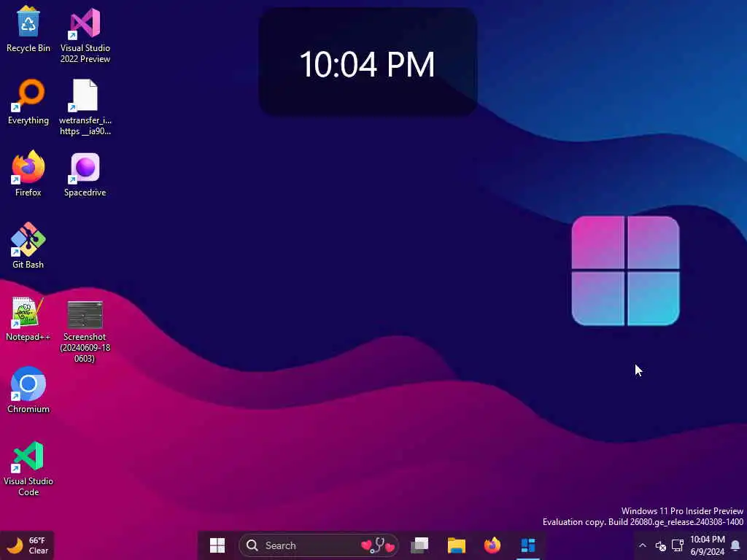Open the Windows Start menu
This screenshot has width=747, height=560.
(x=217, y=545)
